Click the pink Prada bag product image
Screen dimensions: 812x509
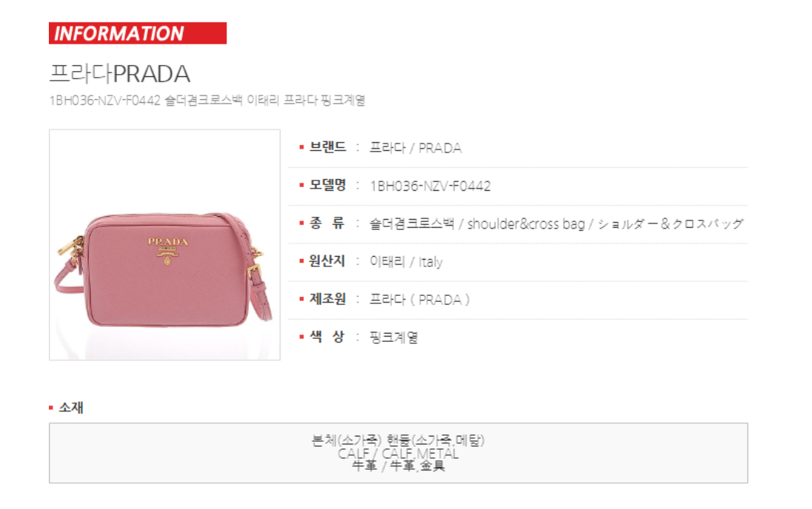click(164, 244)
